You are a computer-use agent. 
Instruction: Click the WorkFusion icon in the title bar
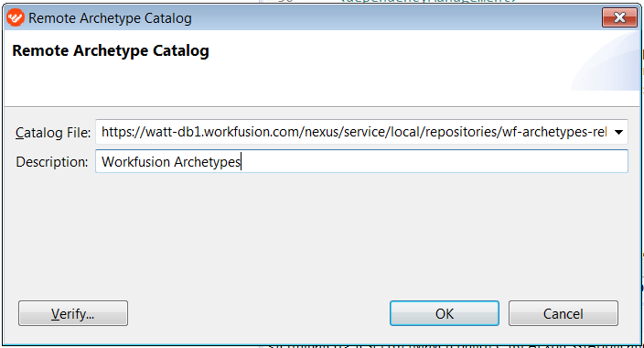[x=16, y=17]
